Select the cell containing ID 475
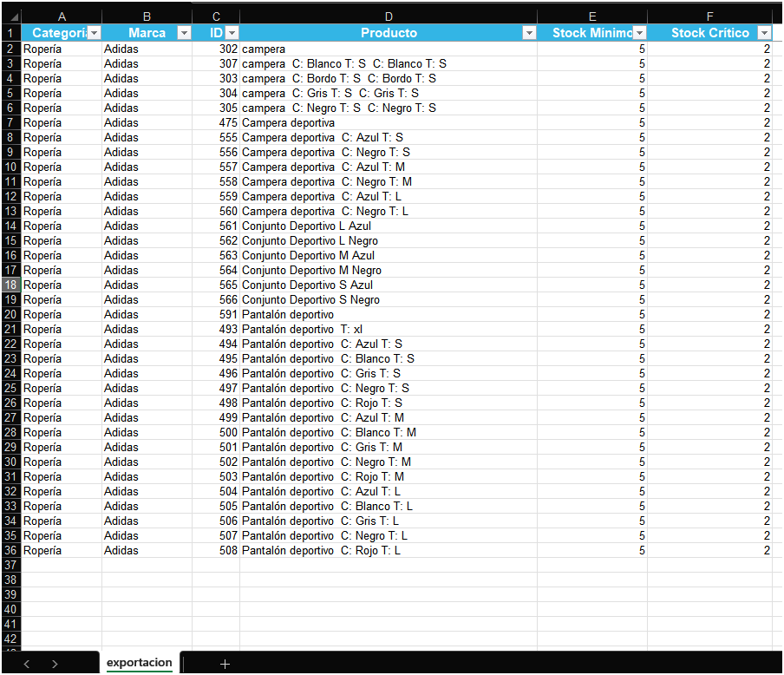The width and height of the screenshot is (784, 675). click(216, 122)
